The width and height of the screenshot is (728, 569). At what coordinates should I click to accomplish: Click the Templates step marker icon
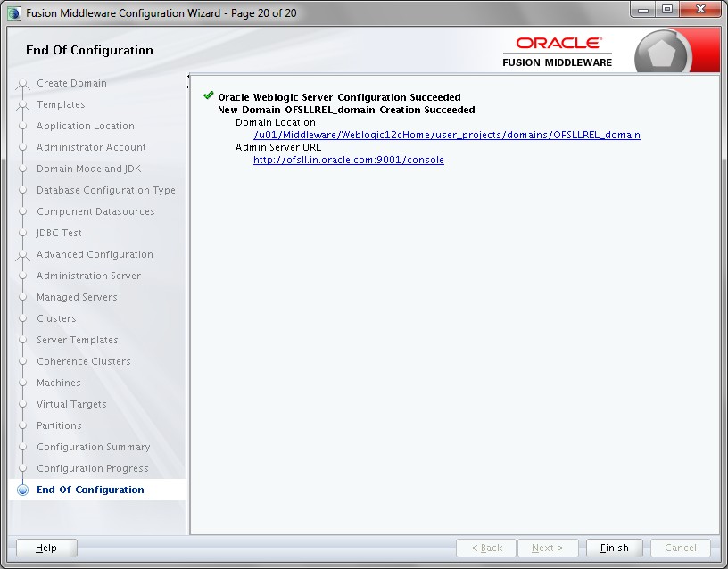tap(23, 105)
